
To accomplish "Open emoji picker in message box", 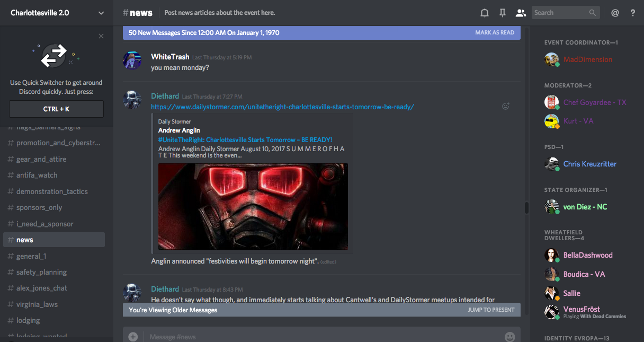I will [509, 337].
